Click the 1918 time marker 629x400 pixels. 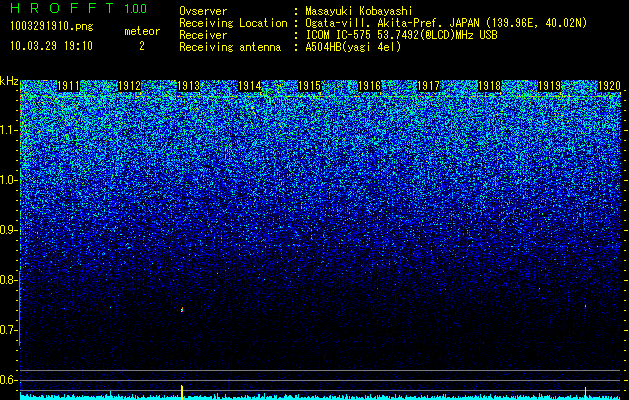point(490,86)
